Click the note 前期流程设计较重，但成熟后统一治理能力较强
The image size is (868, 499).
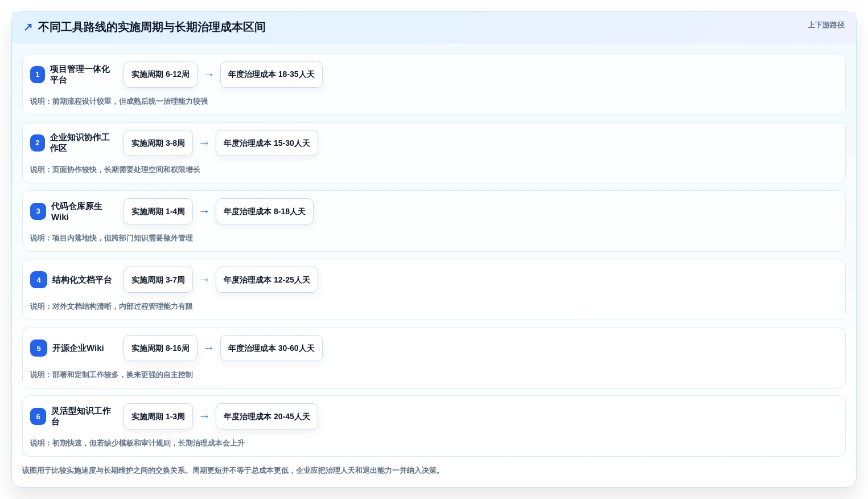pos(130,101)
